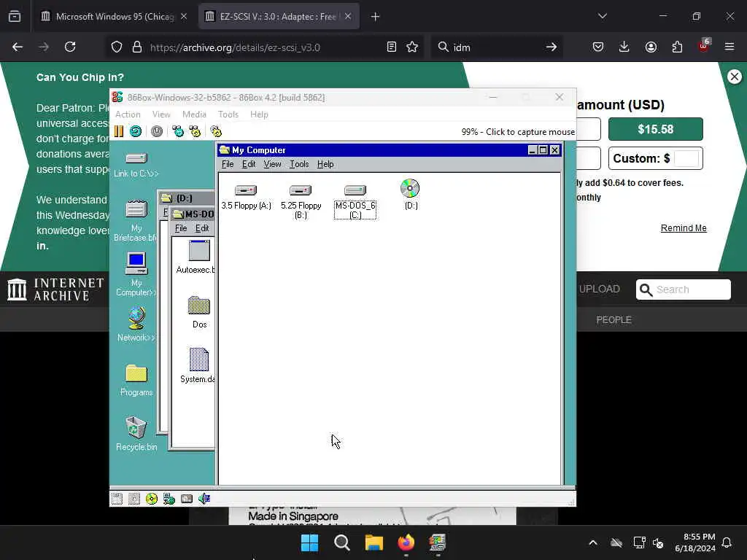This screenshot has height=560, width=747.
Task: Select Network desktop globe icon
Action: 136,324
